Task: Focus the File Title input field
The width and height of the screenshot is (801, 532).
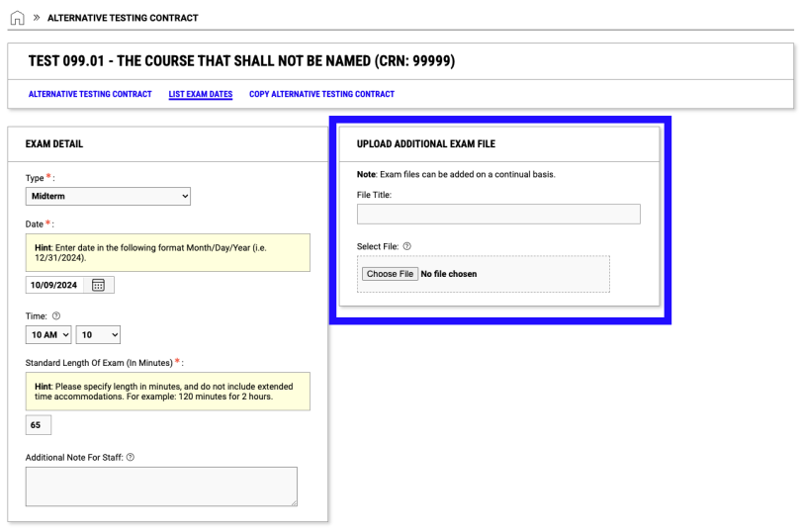Action: coord(498,215)
